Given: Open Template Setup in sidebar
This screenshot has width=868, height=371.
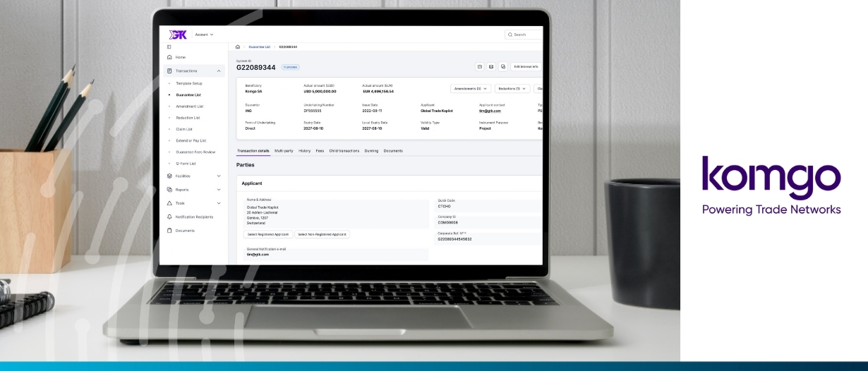Looking at the screenshot, I should [188, 83].
